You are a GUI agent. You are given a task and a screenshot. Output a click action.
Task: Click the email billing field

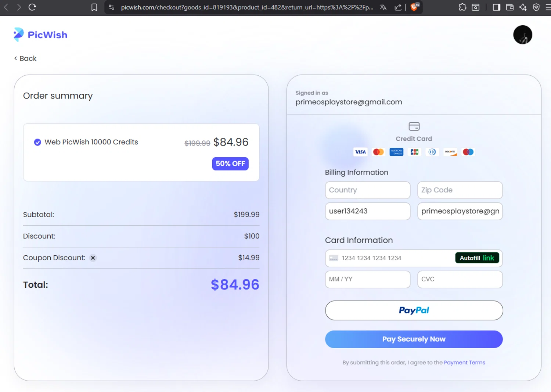(460, 211)
